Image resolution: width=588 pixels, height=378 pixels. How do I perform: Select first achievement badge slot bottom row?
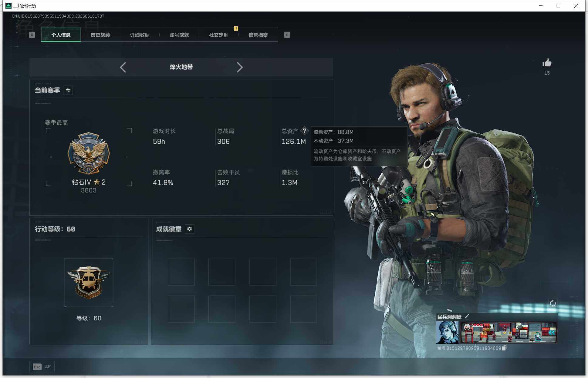(181, 309)
